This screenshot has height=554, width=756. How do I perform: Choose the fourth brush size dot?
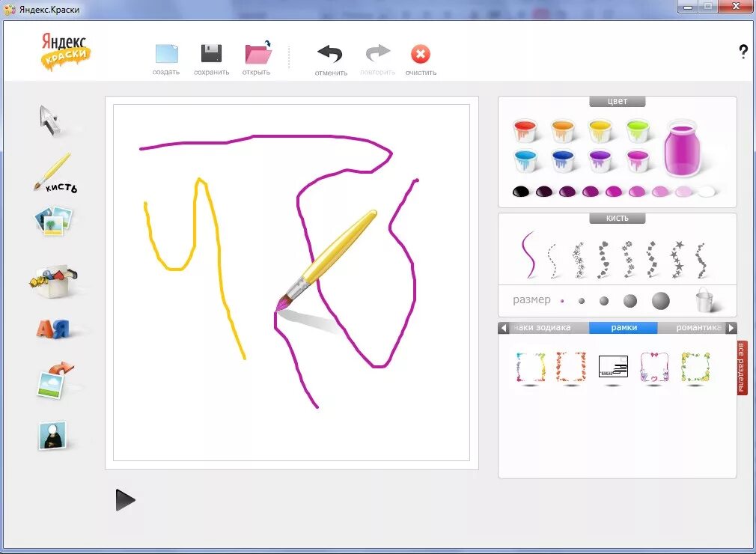point(630,301)
